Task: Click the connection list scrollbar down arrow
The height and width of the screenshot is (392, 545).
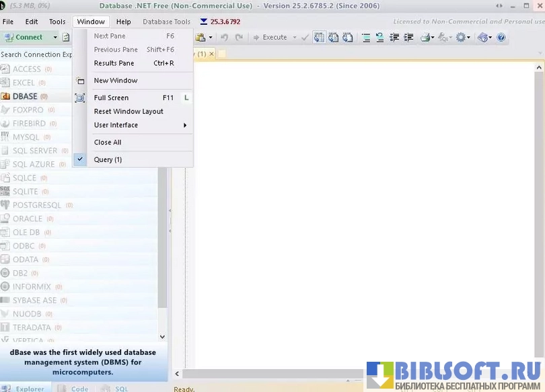Action: (162, 336)
